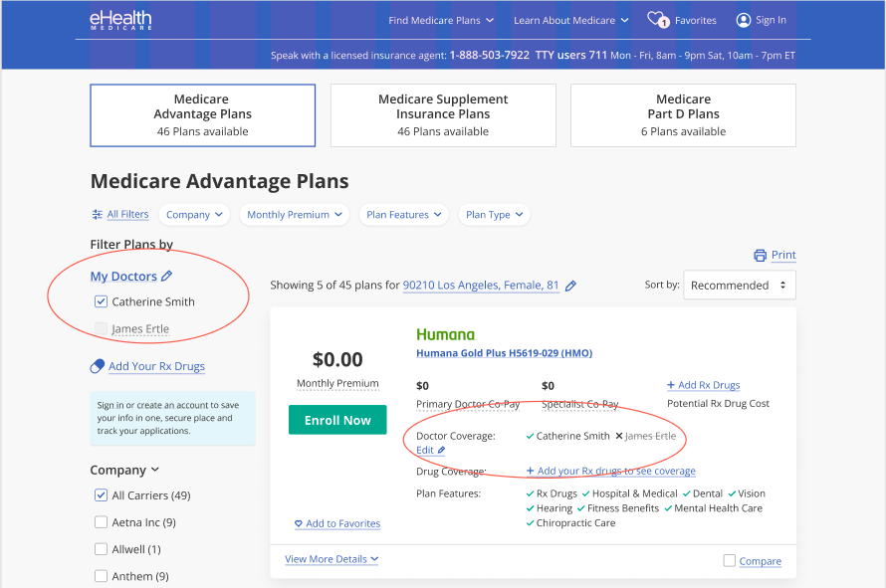This screenshot has width=886, height=588.
Task: Click the My Doctors link
Action: [123, 277]
